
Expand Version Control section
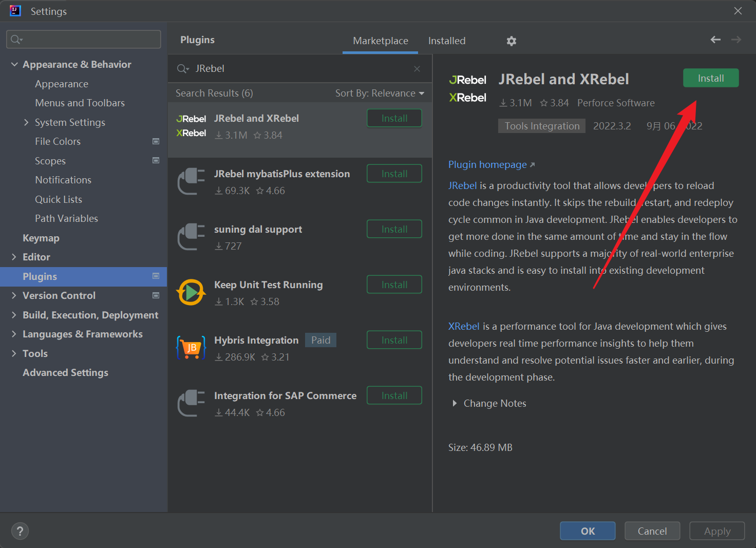click(x=14, y=295)
